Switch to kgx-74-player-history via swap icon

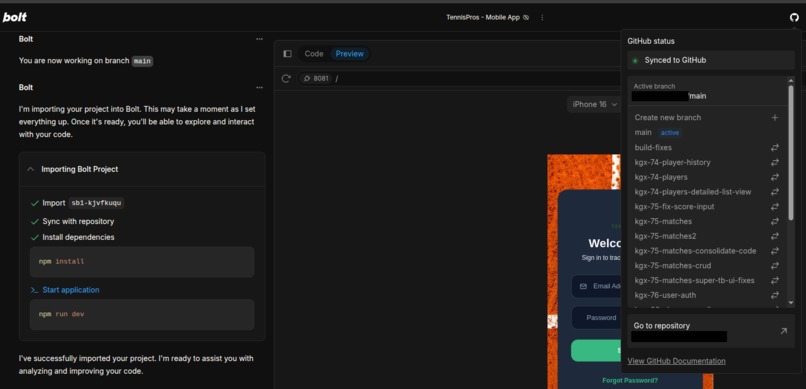[775, 162]
